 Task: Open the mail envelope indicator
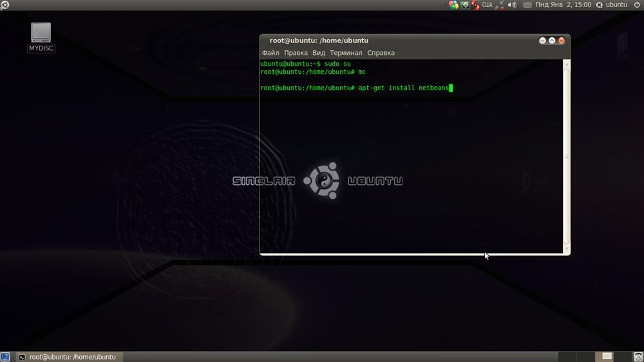click(527, 5)
